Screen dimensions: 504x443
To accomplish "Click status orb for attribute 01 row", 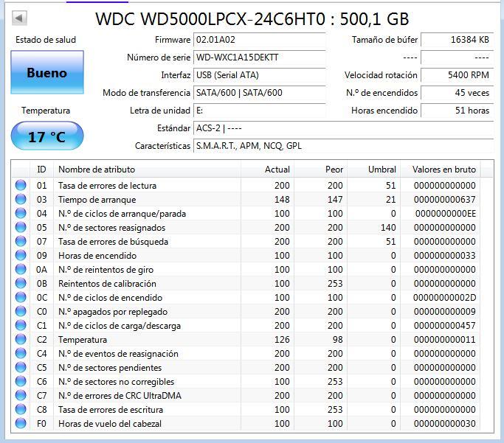I will click(x=21, y=185).
